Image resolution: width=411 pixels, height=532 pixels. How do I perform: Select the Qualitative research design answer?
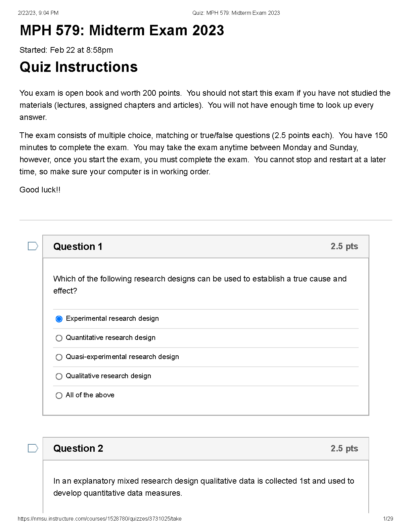click(x=59, y=376)
